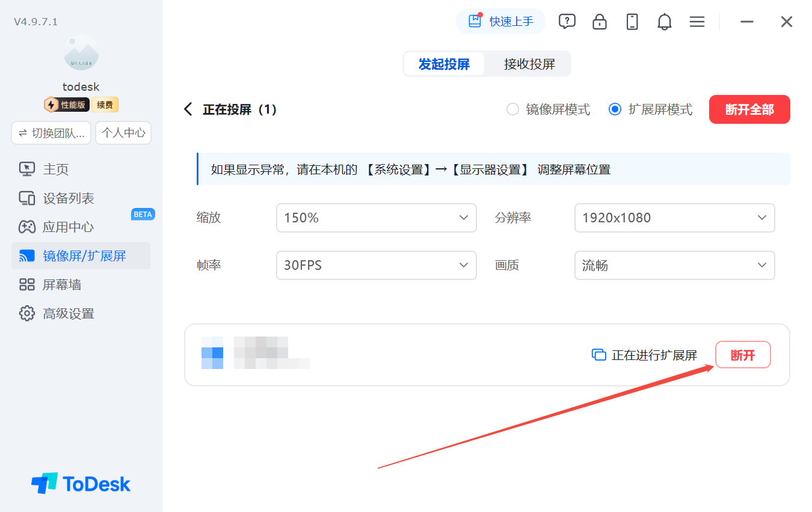Open 应用中心 in the sidebar
This screenshot has width=812, height=512.
pos(81,227)
